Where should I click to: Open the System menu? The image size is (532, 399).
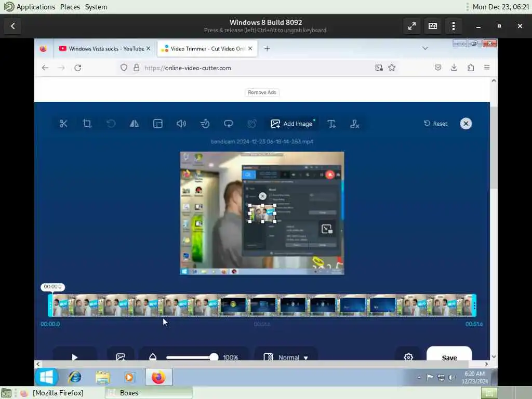(x=96, y=7)
